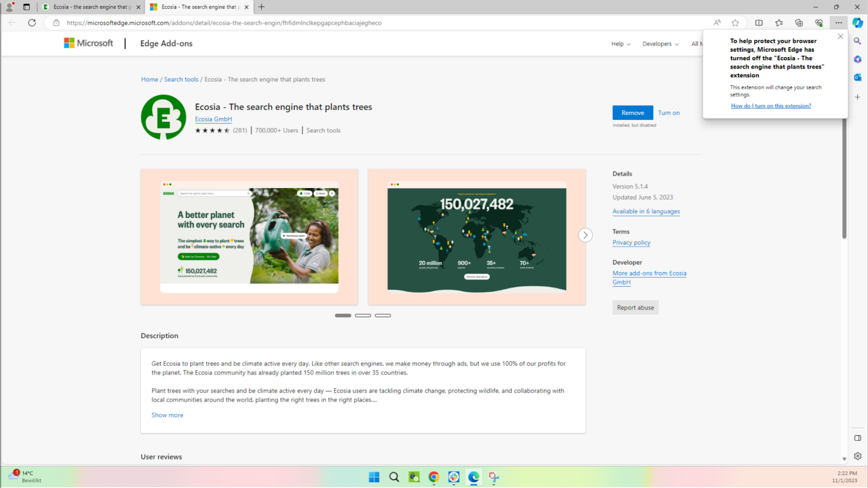Open Windows Start menu
The width and height of the screenshot is (868, 488).
click(374, 477)
